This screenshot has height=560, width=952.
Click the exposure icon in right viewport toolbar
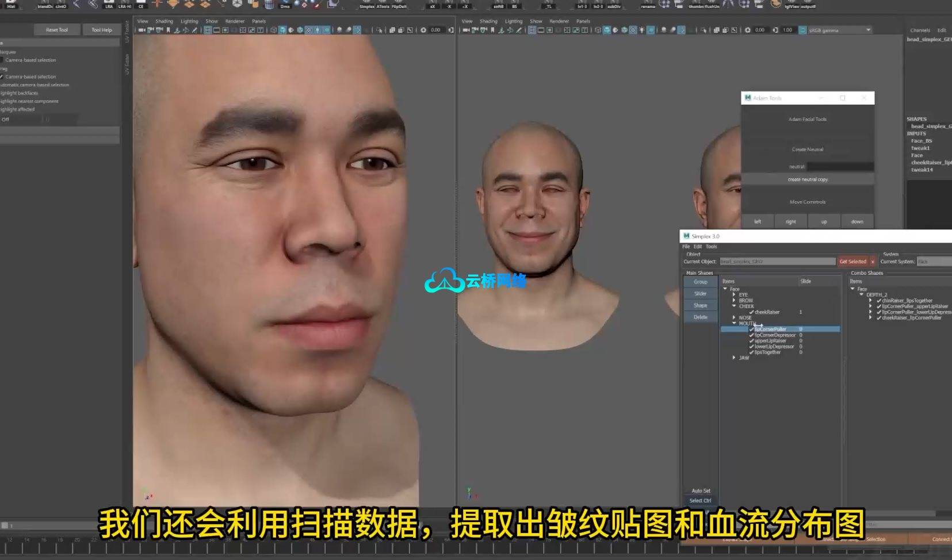748,30
